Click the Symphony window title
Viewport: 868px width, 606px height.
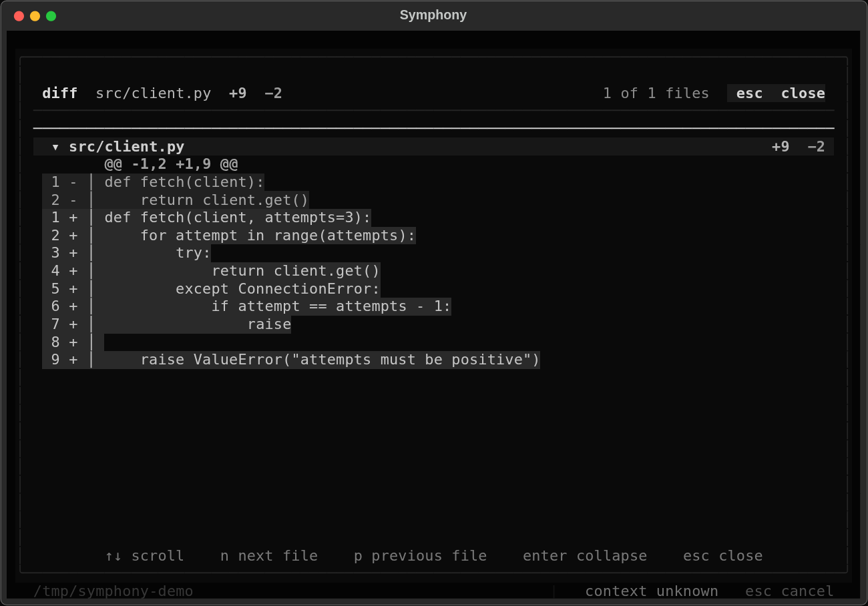[433, 15]
